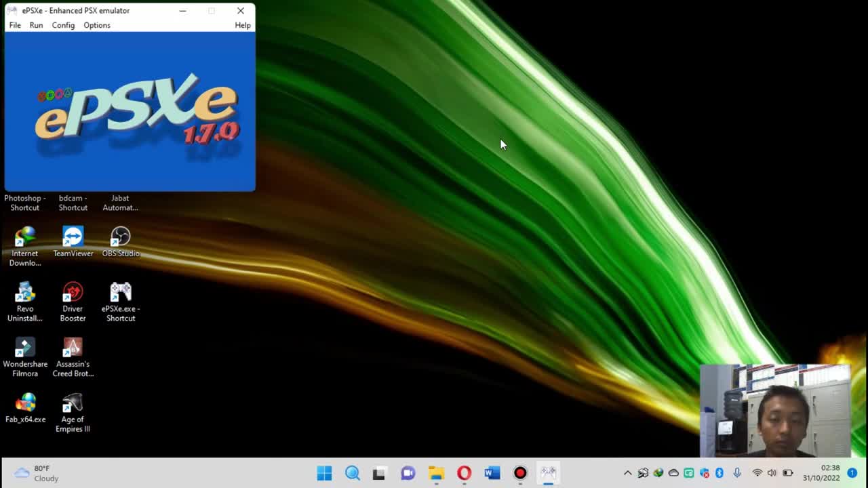Select the Revo Uninstaller desktop icon
This screenshot has width=868, height=488.
[x=25, y=302]
